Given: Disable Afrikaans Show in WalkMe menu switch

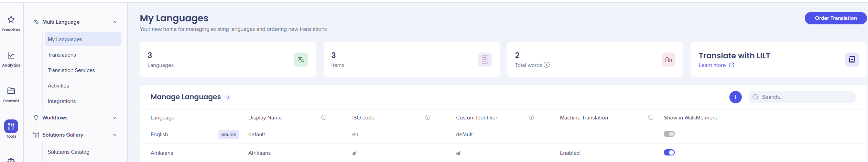Looking at the screenshot, I should tap(669, 152).
